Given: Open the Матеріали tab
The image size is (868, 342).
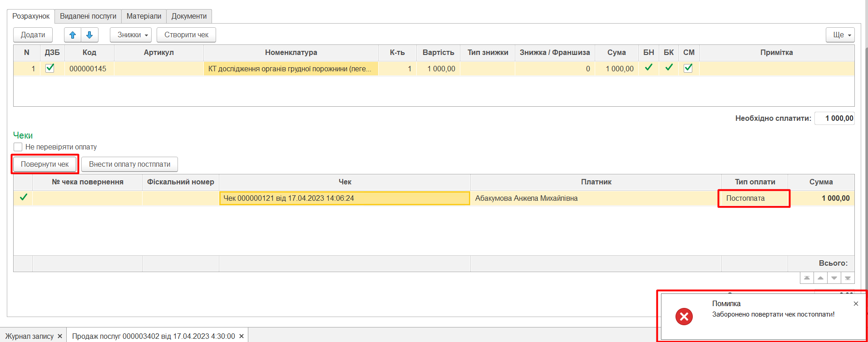Looking at the screenshot, I should click(x=143, y=16).
